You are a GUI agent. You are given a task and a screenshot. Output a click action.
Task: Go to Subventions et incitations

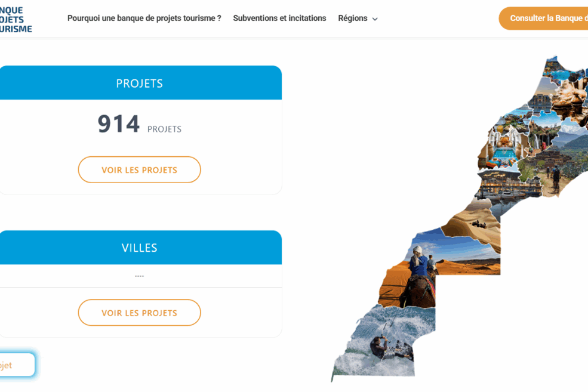[279, 18]
